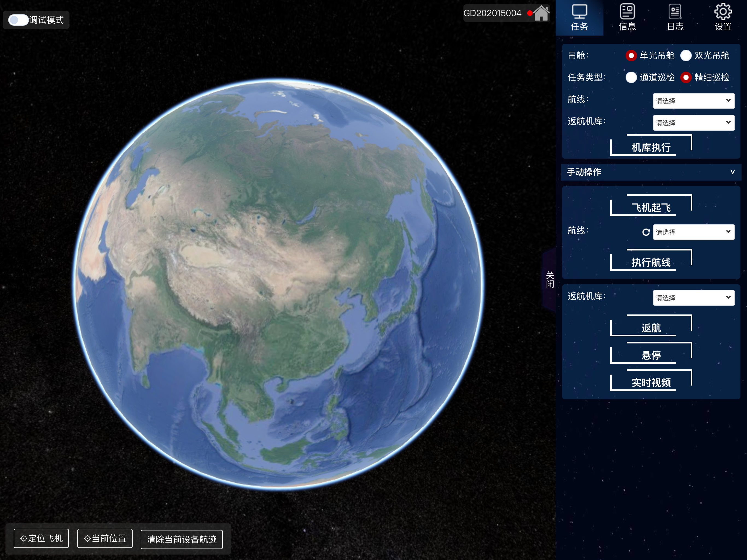The image size is (747, 560).
Task: Open the 日志 tab
Action: click(675, 17)
